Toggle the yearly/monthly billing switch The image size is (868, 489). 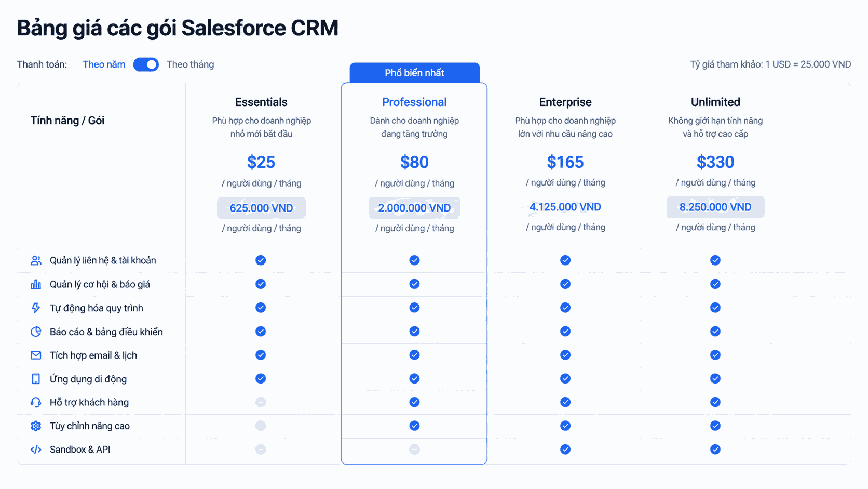(x=146, y=64)
